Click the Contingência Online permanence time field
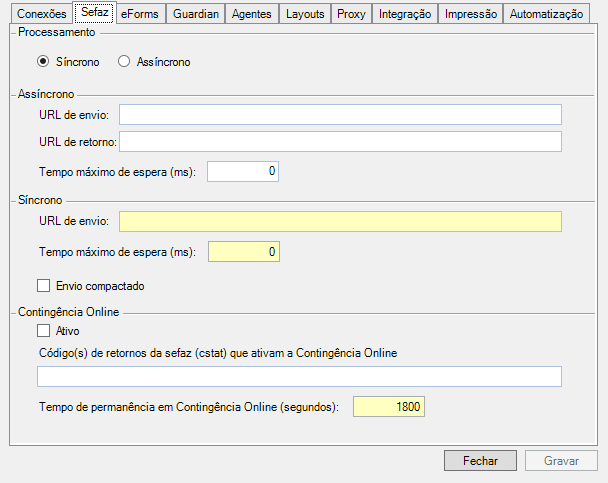Image resolution: width=608 pixels, height=483 pixels. [x=389, y=407]
